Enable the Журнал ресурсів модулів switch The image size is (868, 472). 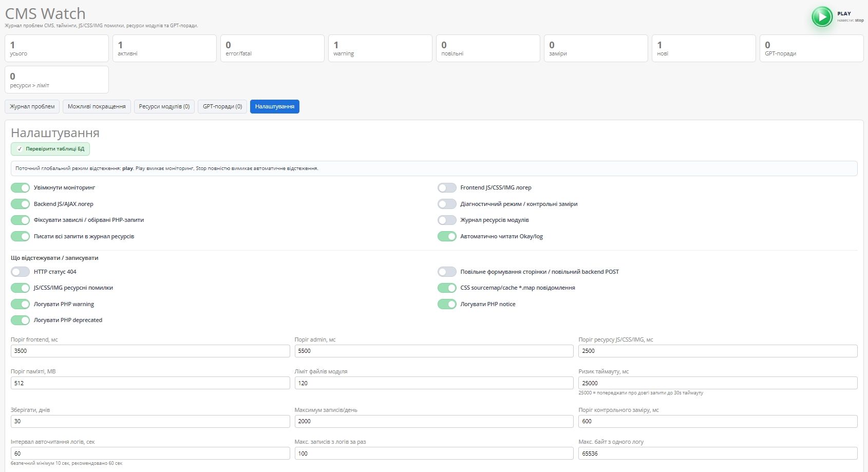[x=447, y=220]
